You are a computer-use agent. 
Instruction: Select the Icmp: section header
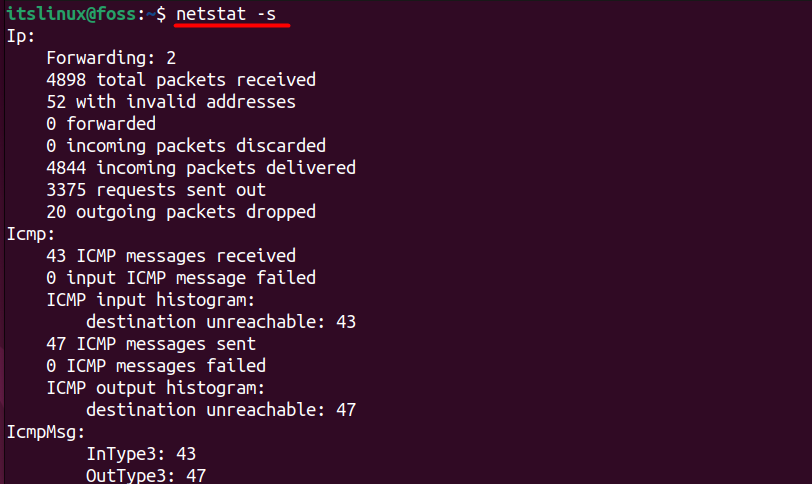tap(31, 234)
